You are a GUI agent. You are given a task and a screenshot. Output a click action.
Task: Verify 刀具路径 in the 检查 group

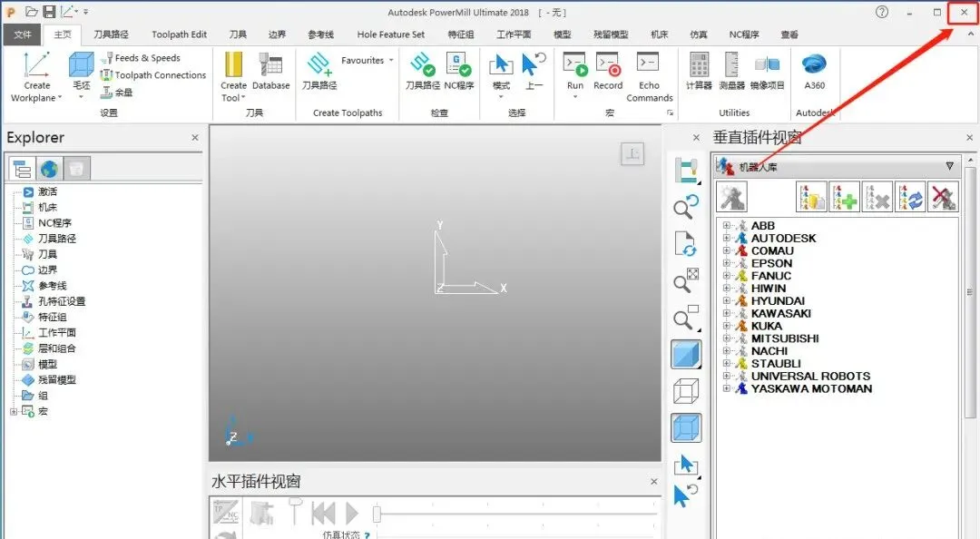[x=423, y=72]
